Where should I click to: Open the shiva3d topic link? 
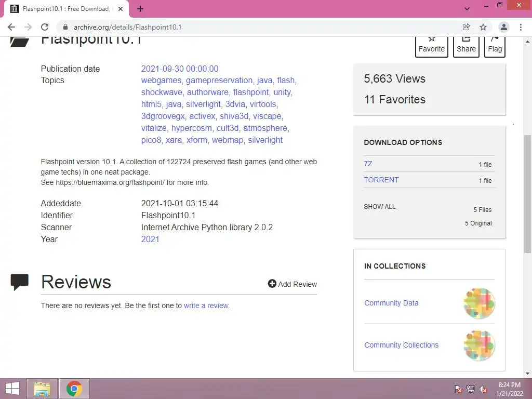[x=234, y=116]
